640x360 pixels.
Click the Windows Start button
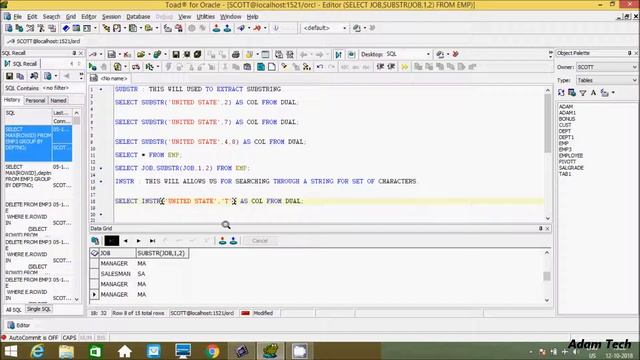(11, 351)
